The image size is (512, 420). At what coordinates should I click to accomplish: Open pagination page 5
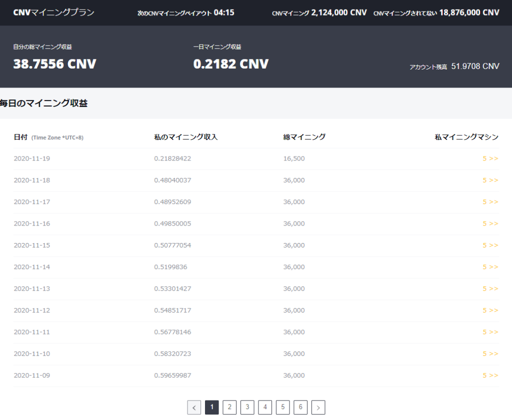pyautogui.click(x=283, y=407)
